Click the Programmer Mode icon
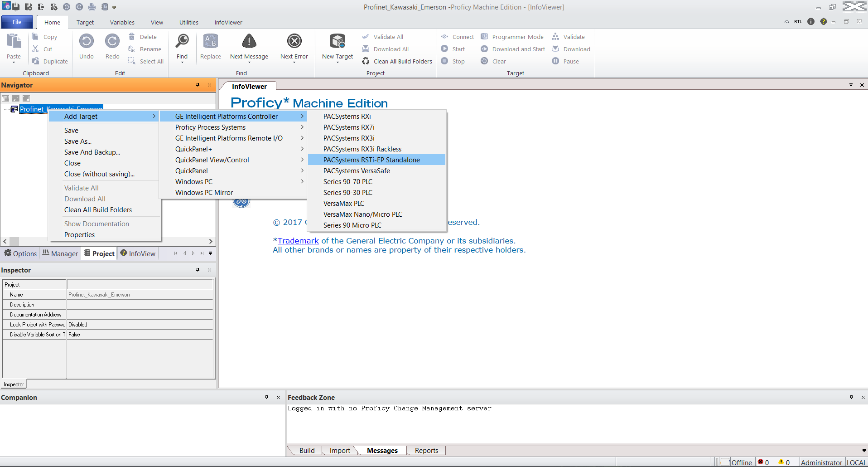This screenshot has height=467, width=868. 484,37
